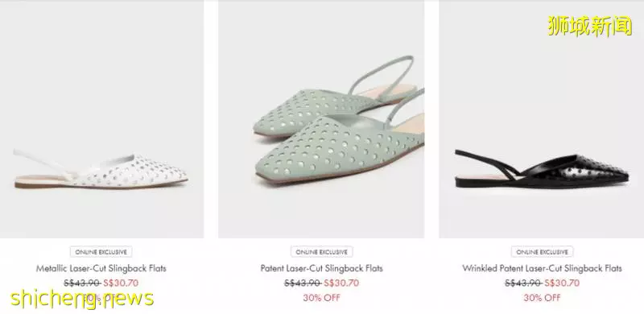644x314 pixels.
Task: Click Online Exclusive badge under green flats
Action: [x=321, y=252]
